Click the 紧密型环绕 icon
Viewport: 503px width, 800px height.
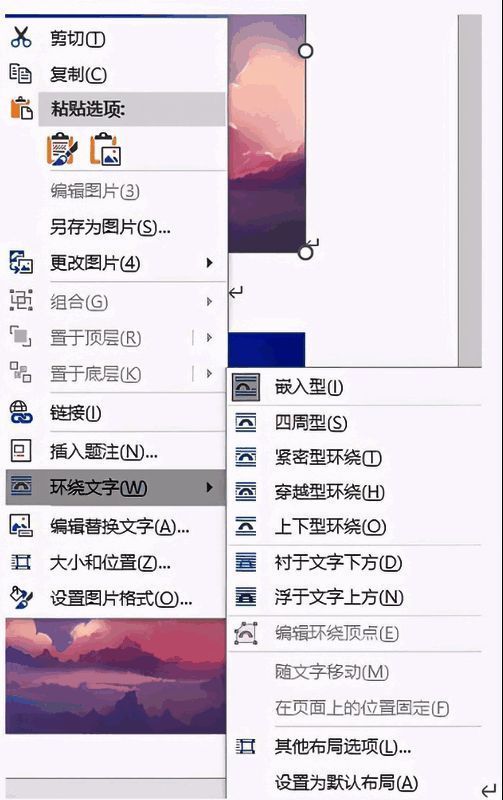pos(245,457)
